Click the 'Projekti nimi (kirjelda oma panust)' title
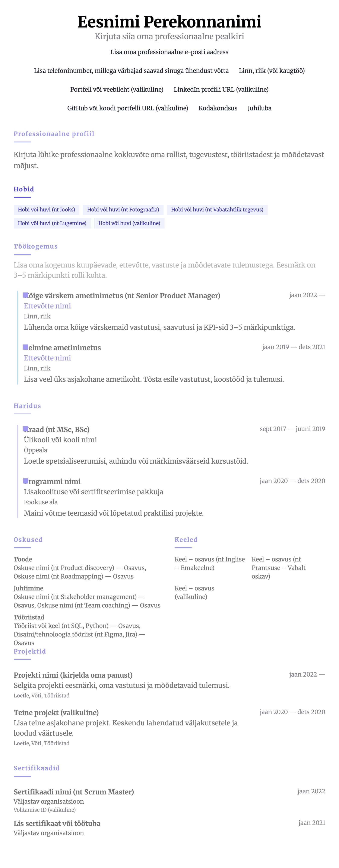The width and height of the screenshot is (339, 868). pos(73,675)
